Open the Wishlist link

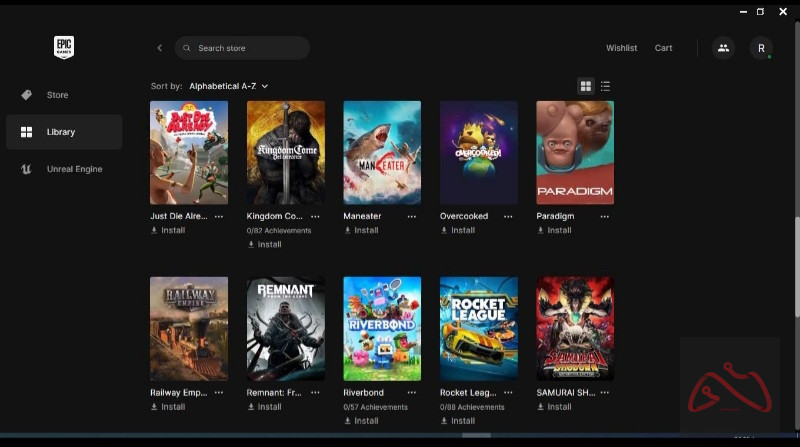coord(621,48)
